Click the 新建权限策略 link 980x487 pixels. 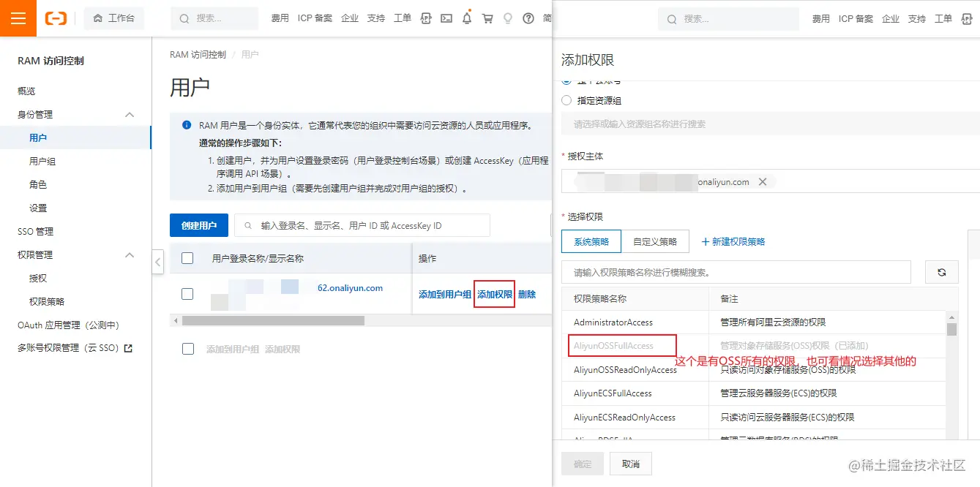[x=733, y=241]
